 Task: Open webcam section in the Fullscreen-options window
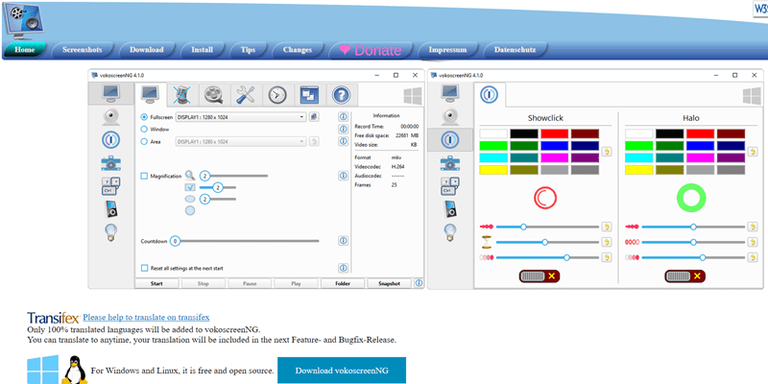tap(111, 117)
